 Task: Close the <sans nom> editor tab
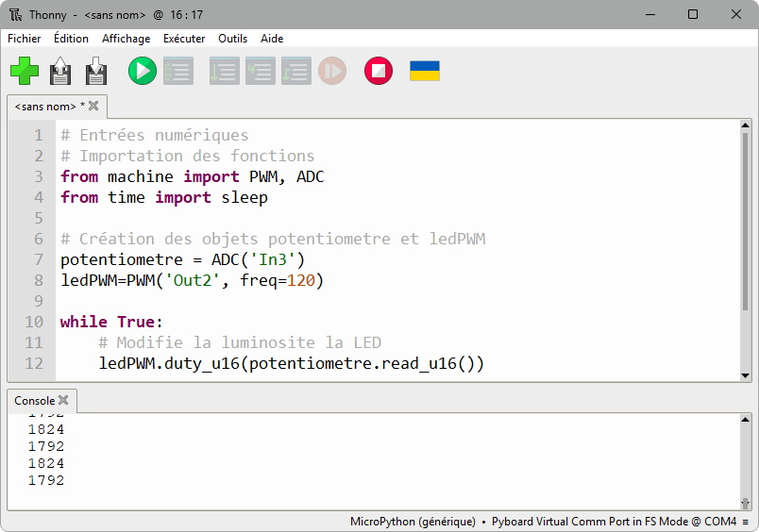(x=93, y=106)
